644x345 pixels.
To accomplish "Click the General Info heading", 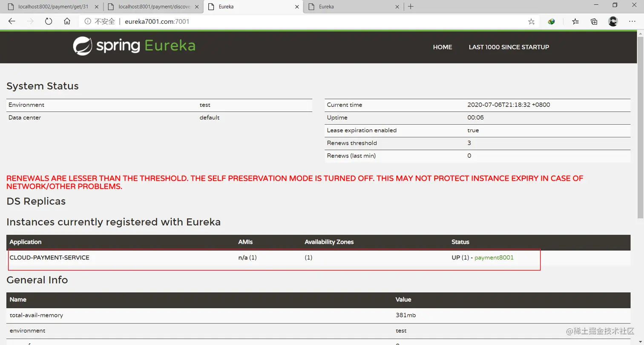I will click(37, 280).
